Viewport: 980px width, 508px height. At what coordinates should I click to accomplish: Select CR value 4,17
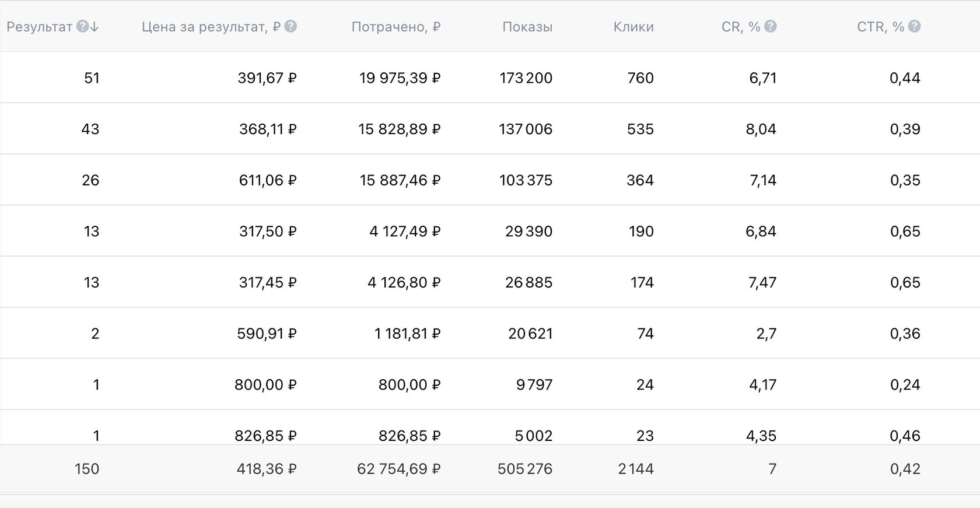tap(763, 385)
